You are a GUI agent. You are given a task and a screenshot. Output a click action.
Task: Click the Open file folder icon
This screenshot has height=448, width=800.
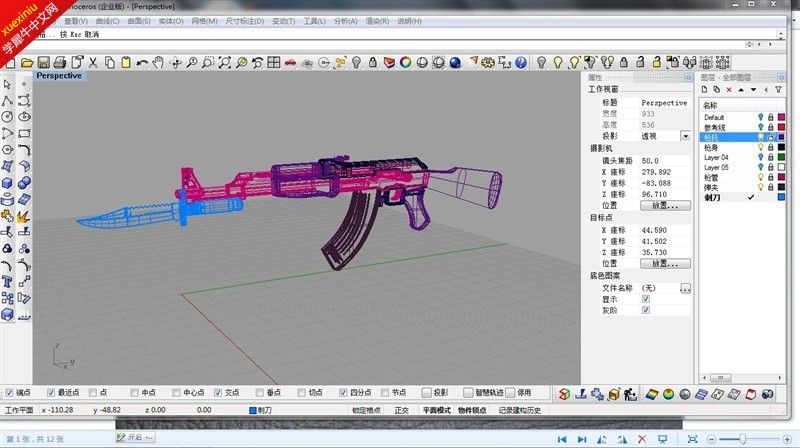[27, 63]
